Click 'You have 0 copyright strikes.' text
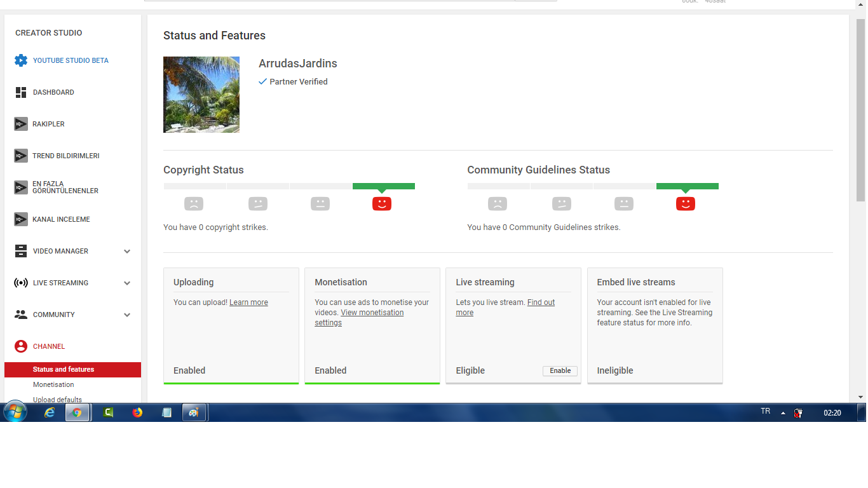Screen dimensions: 868x488 (215, 227)
